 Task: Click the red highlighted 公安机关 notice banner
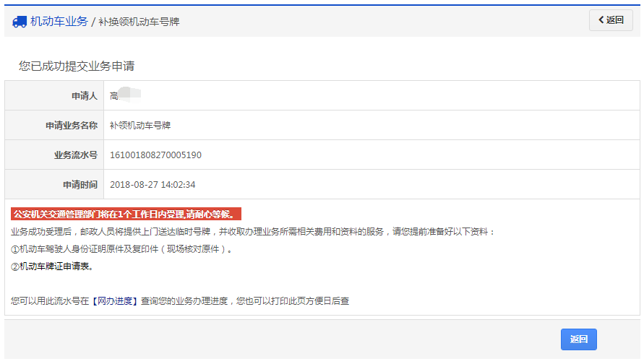126,214
